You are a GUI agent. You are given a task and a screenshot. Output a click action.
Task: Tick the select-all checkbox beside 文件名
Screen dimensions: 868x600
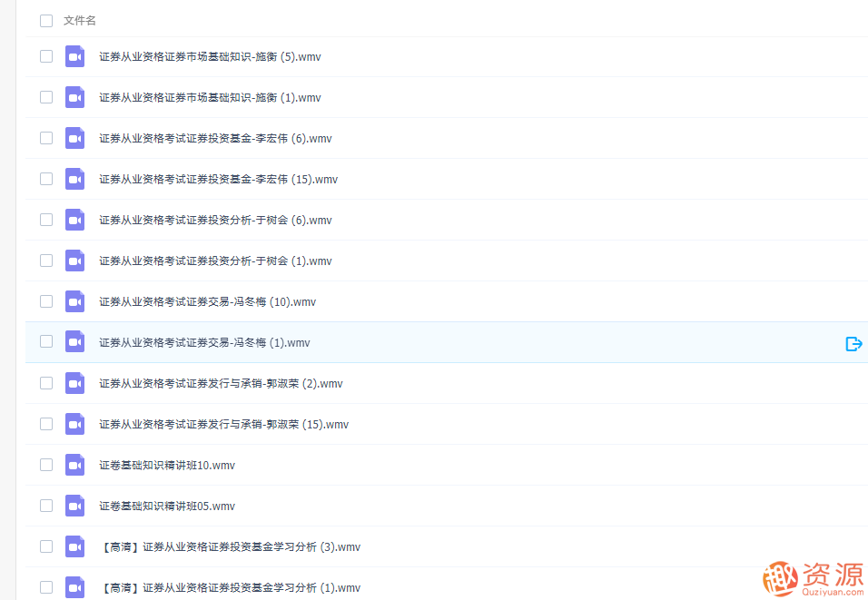pos(46,21)
